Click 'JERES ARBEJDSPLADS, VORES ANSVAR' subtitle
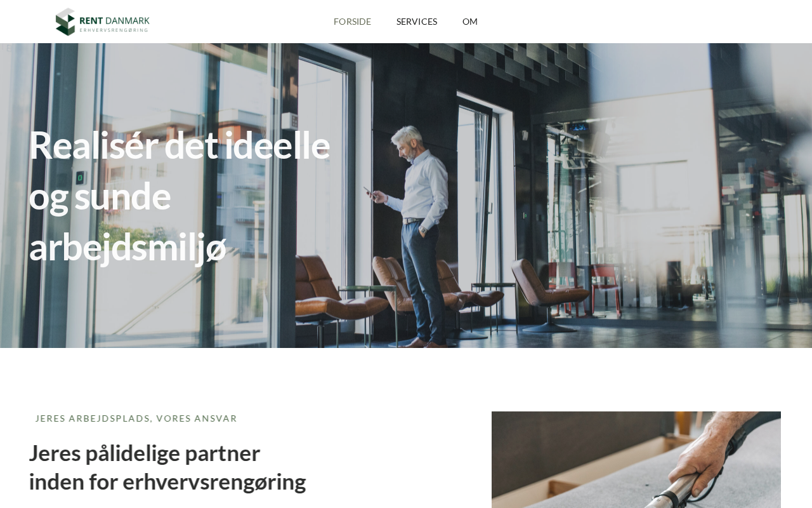Viewport: 812px width, 508px height. click(136, 418)
